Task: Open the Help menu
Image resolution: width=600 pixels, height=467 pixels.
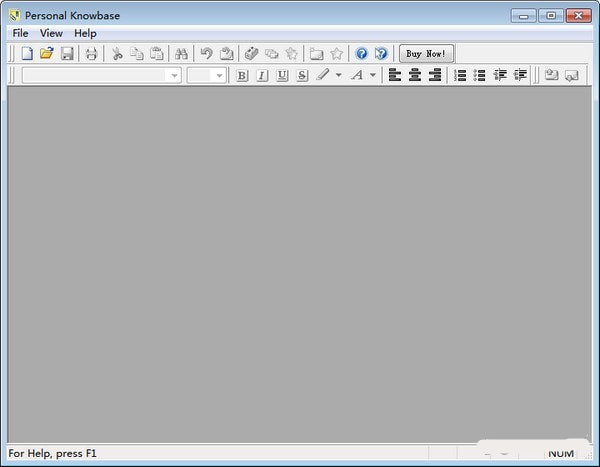Action: [x=85, y=33]
